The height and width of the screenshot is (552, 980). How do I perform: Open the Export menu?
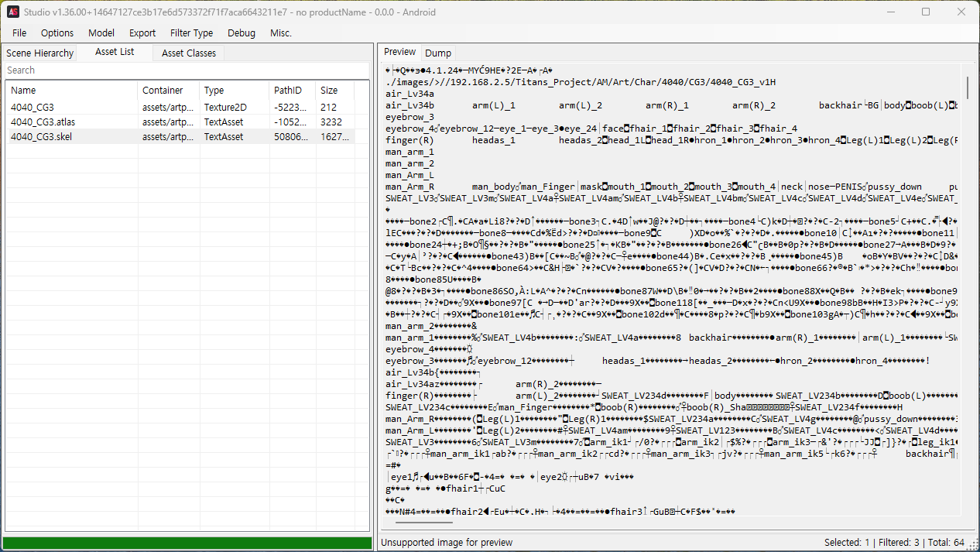tap(142, 33)
